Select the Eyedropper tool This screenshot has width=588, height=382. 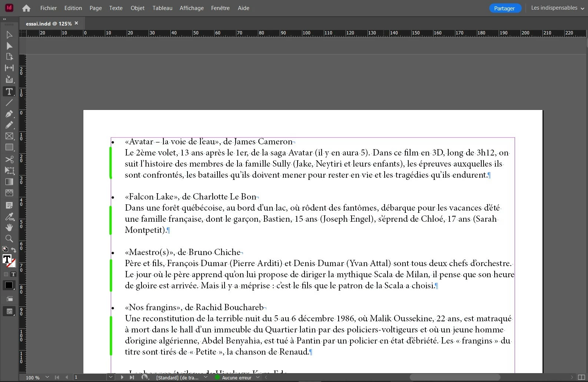(9, 217)
